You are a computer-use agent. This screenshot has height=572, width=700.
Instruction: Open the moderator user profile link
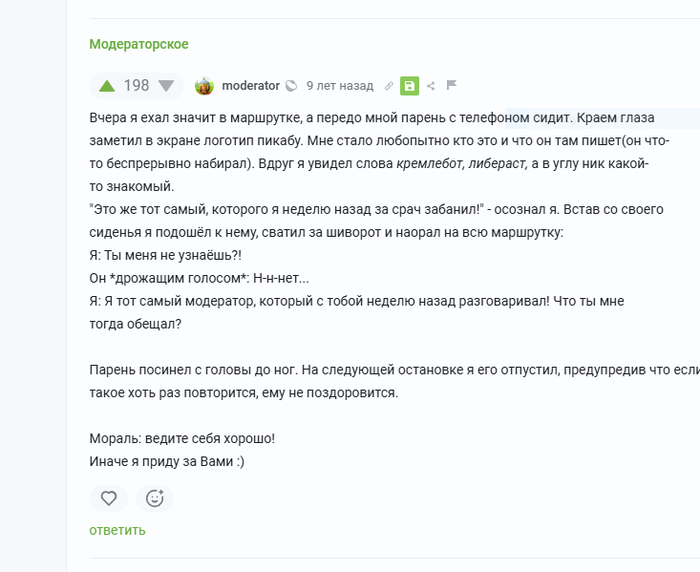point(251,86)
